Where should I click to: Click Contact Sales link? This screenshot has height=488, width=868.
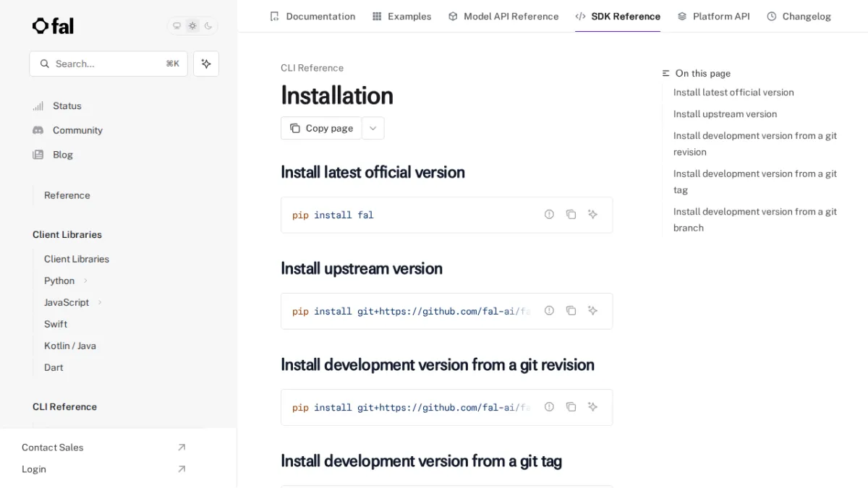(53, 448)
